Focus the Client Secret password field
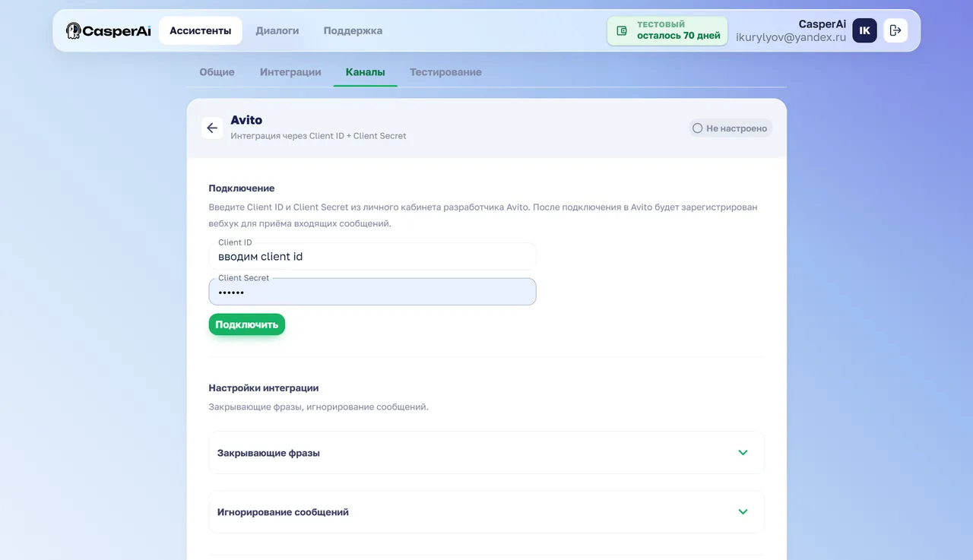The image size is (973, 560). coord(372,292)
